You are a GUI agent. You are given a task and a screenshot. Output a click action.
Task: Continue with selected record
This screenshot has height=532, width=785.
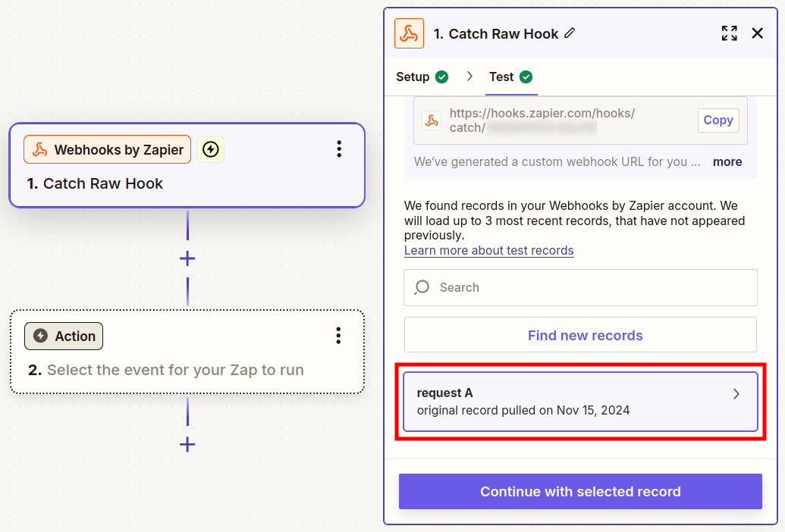(x=580, y=492)
